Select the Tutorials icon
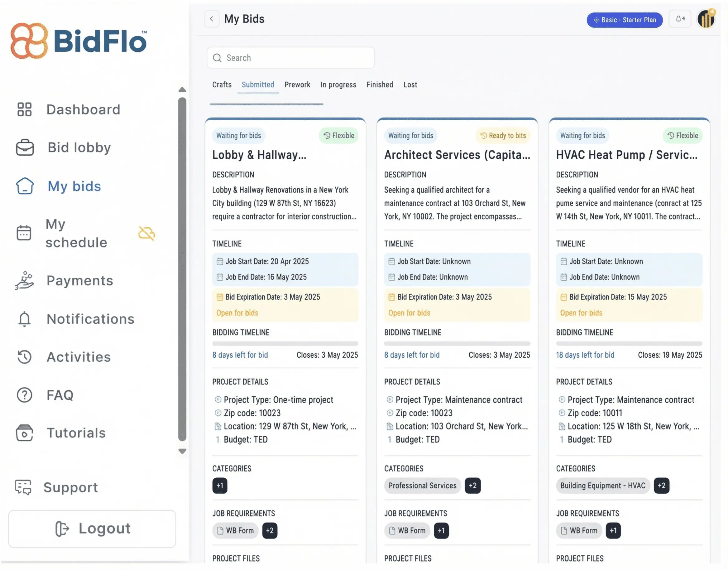This screenshot has width=728, height=570. click(24, 433)
